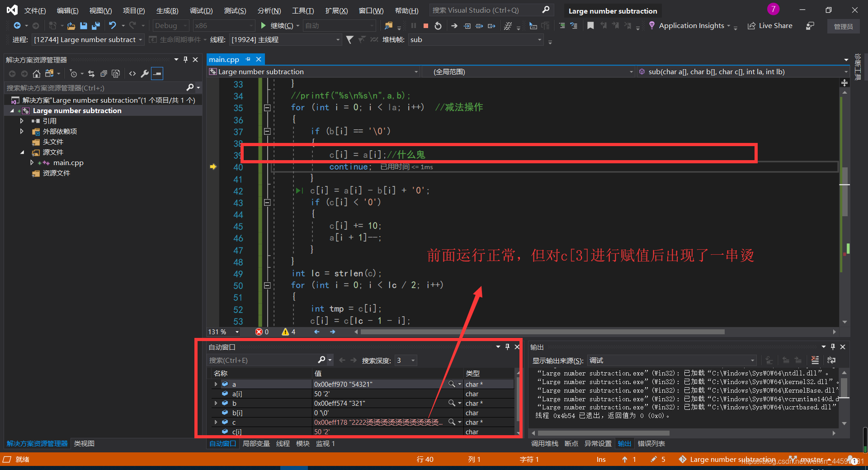Image resolution: width=868 pixels, height=470 pixels.
Task: Open the 131 % zoom level dropdown
Action: pos(224,332)
